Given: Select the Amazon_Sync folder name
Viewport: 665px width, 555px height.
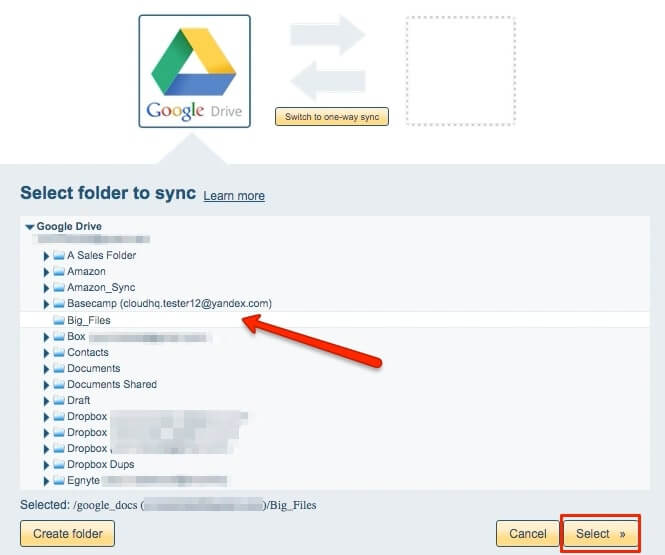Looking at the screenshot, I should point(101,287).
